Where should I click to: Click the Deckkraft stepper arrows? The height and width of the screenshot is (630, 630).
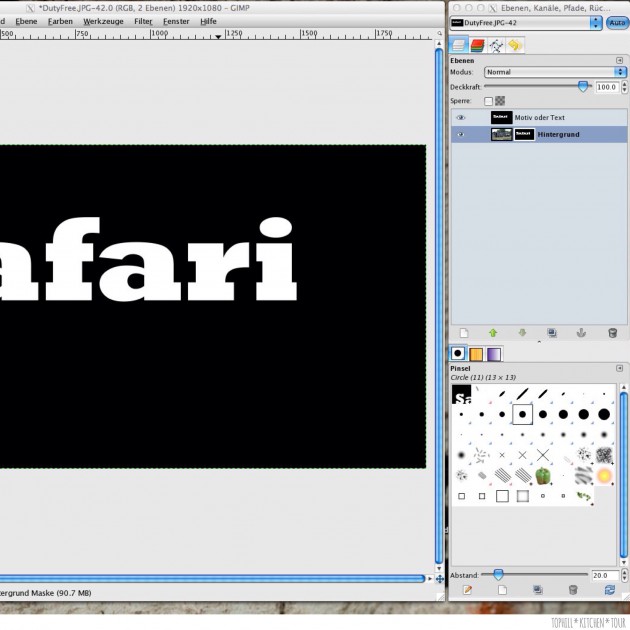point(624,87)
